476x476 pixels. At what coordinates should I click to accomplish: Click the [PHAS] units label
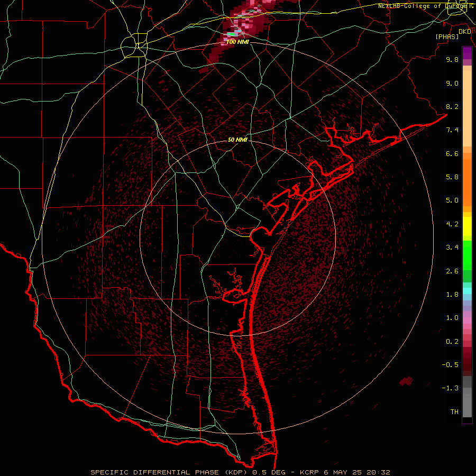[447, 36]
